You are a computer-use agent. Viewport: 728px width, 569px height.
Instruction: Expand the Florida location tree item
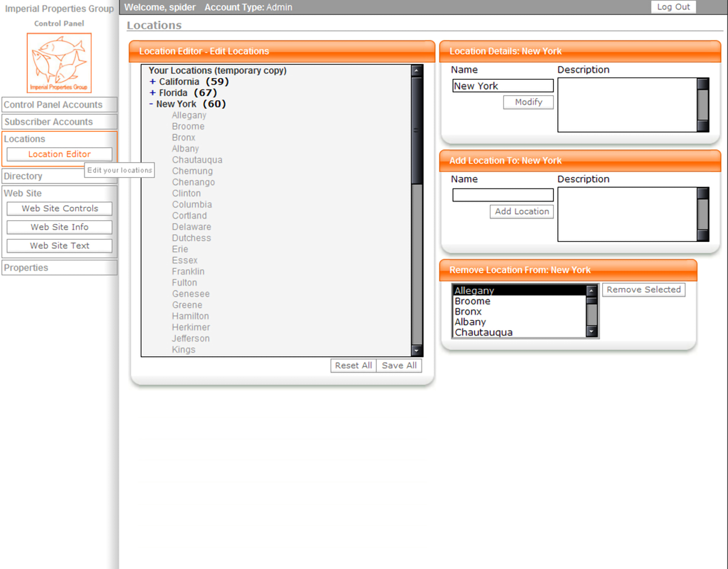point(152,93)
